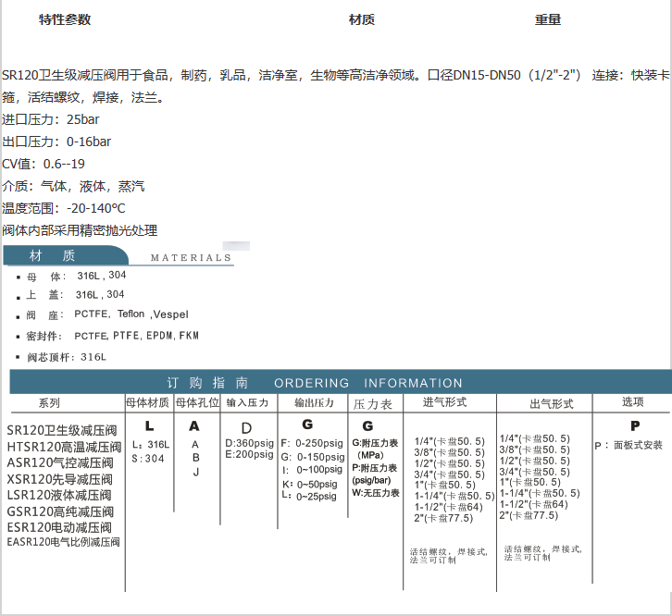Click the 阀体内部采用精密抛光处理 line

click(x=80, y=231)
